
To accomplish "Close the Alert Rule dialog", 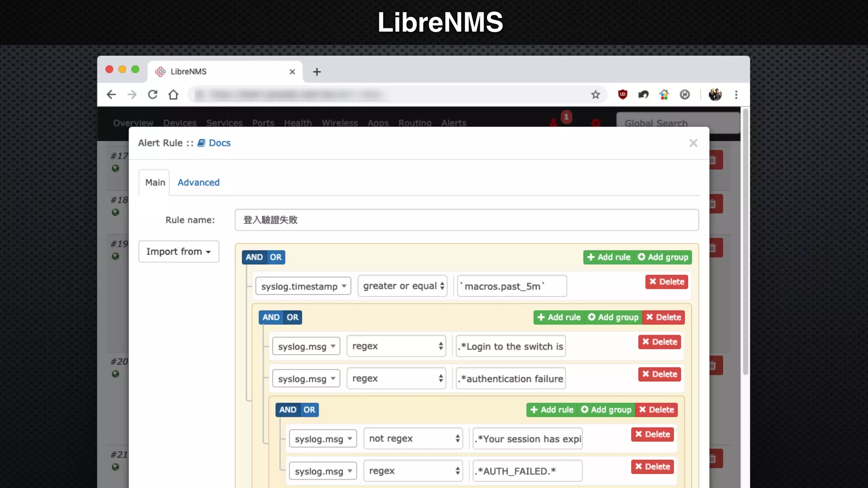I will (693, 143).
